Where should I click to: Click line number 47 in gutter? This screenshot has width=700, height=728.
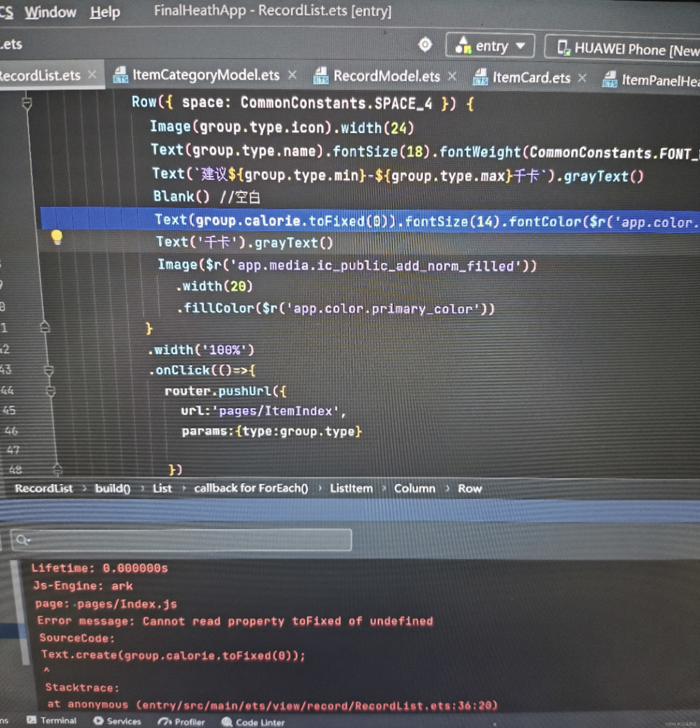pyautogui.click(x=13, y=450)
